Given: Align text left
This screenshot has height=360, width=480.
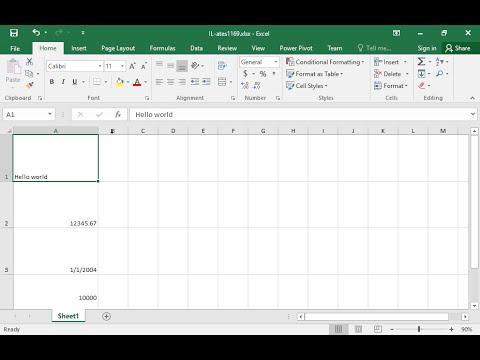Looking at the screenshot, I should click(x=159, y=82).
